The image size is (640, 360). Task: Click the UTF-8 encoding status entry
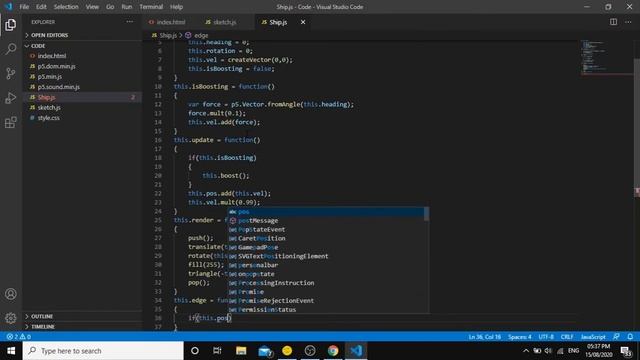point(546,337)
